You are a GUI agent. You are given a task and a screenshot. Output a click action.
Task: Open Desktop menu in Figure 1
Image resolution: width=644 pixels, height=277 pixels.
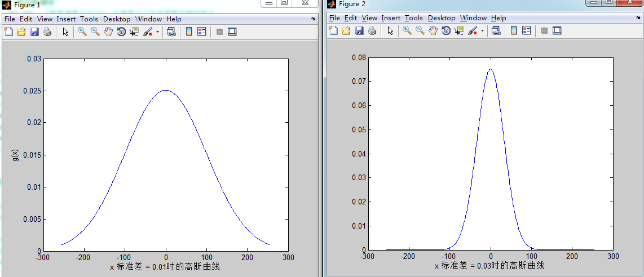click(x=117, y=19)
